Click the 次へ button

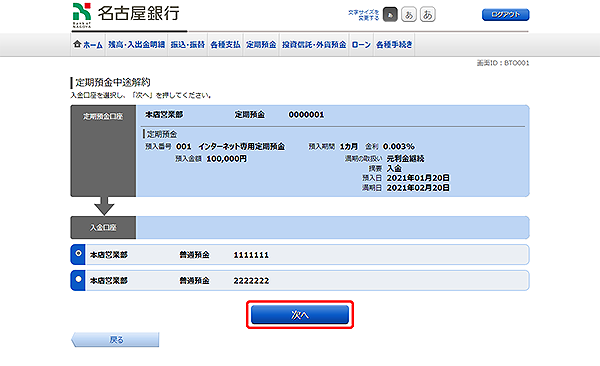point(300,315)
